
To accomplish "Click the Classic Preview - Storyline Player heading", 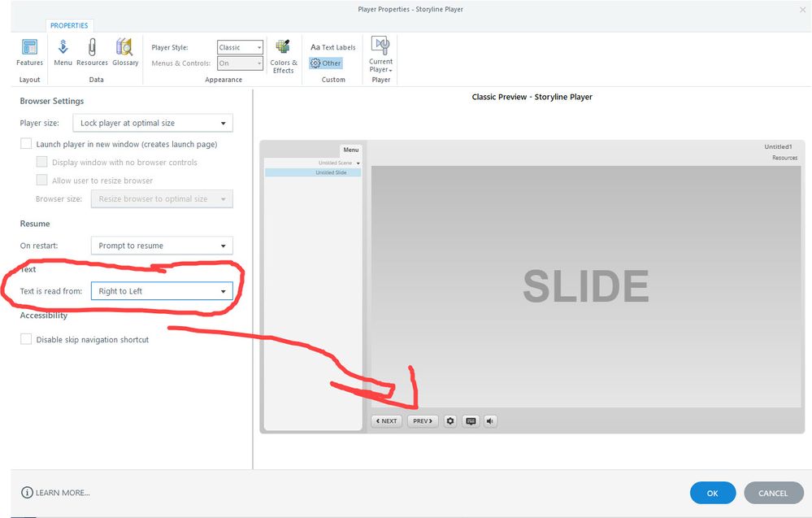I will pos(532,97).
